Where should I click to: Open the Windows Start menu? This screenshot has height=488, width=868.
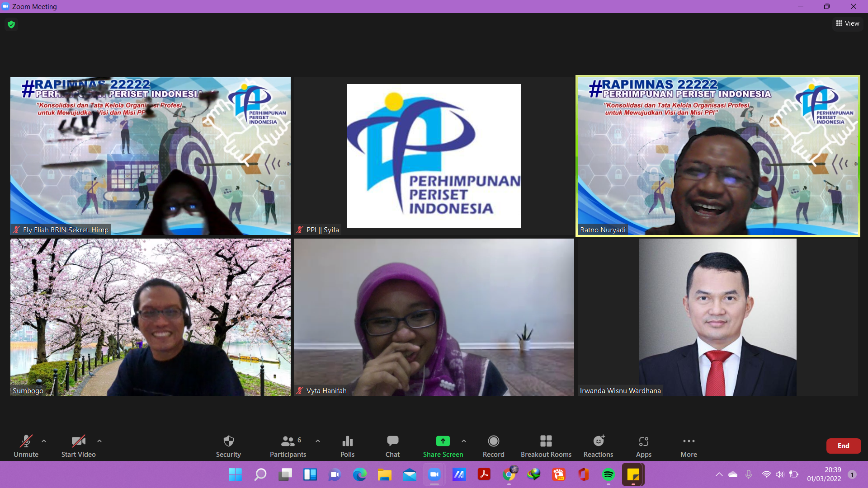tap(235, 474)
